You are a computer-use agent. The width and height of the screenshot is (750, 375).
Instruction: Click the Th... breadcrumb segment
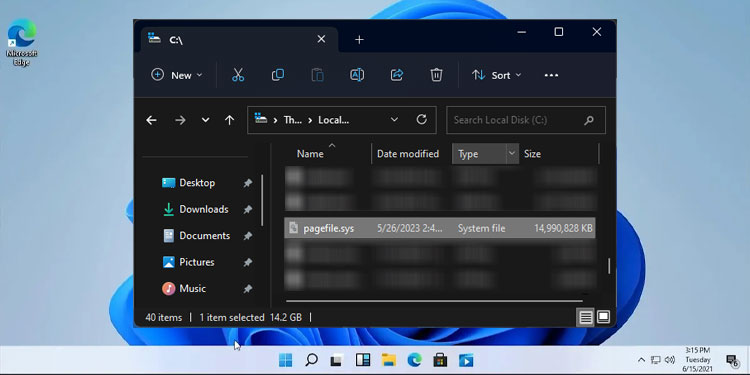293,120
